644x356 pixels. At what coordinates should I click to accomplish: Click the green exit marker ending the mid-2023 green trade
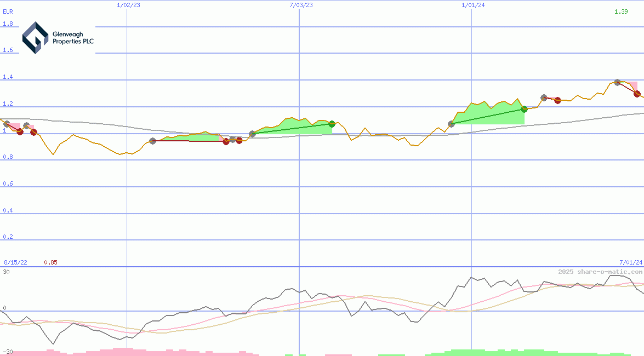tap(332, 124)
